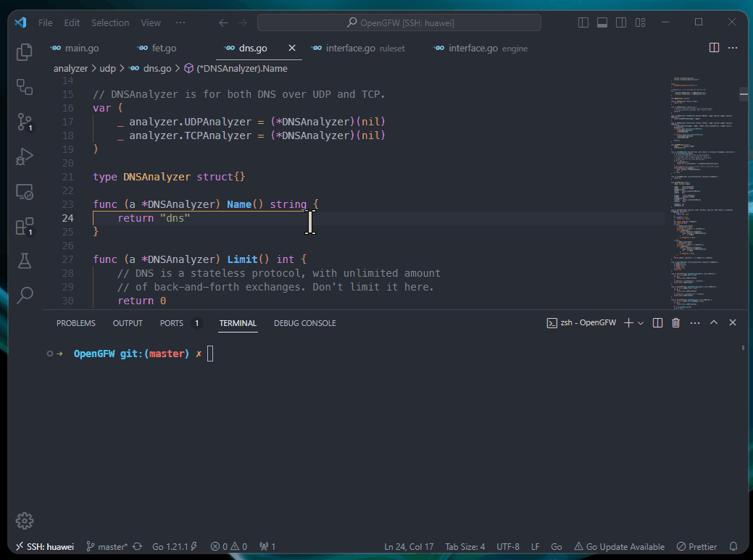Toggle bottom panel layout button
Image resolution: width=753 pixels, height=560 pixels.
602,22
